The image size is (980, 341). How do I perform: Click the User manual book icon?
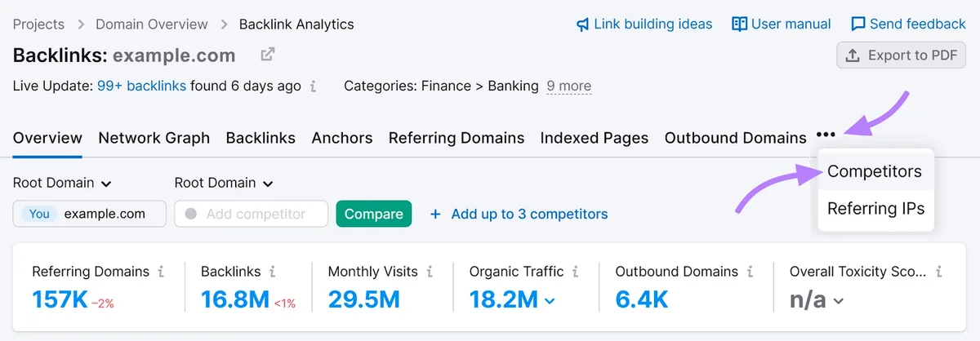point(739,24)
